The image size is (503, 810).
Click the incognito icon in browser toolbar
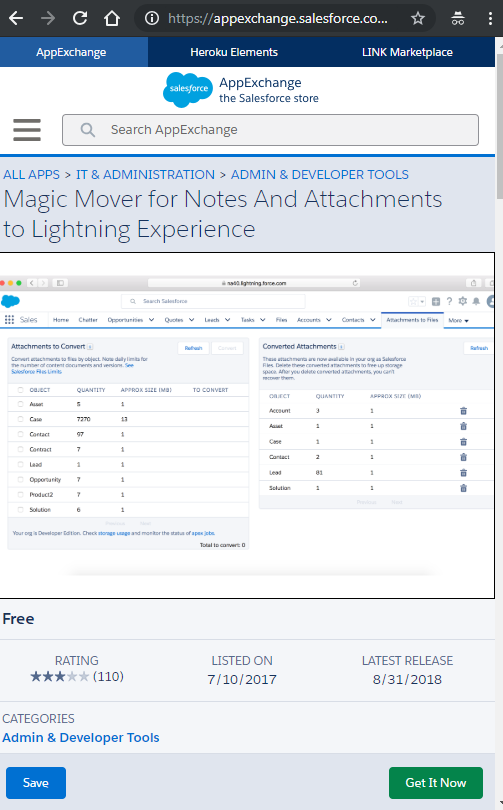coord(458,19)
